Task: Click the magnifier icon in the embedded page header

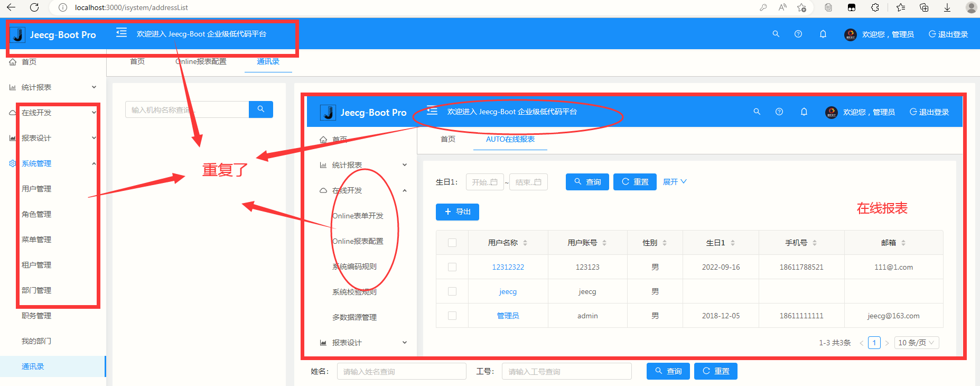Action: (x=757, y=112)
